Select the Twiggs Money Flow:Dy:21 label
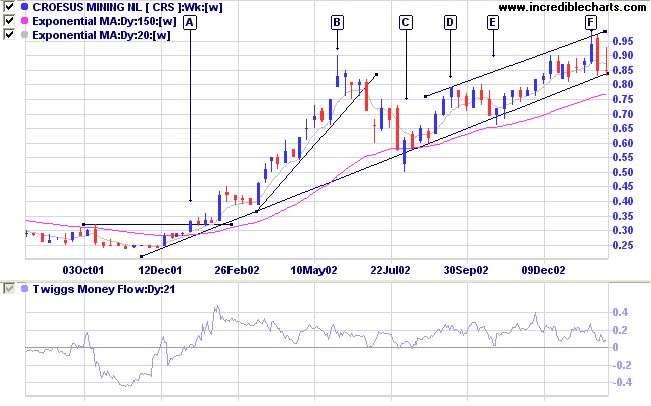 [103, 289]
